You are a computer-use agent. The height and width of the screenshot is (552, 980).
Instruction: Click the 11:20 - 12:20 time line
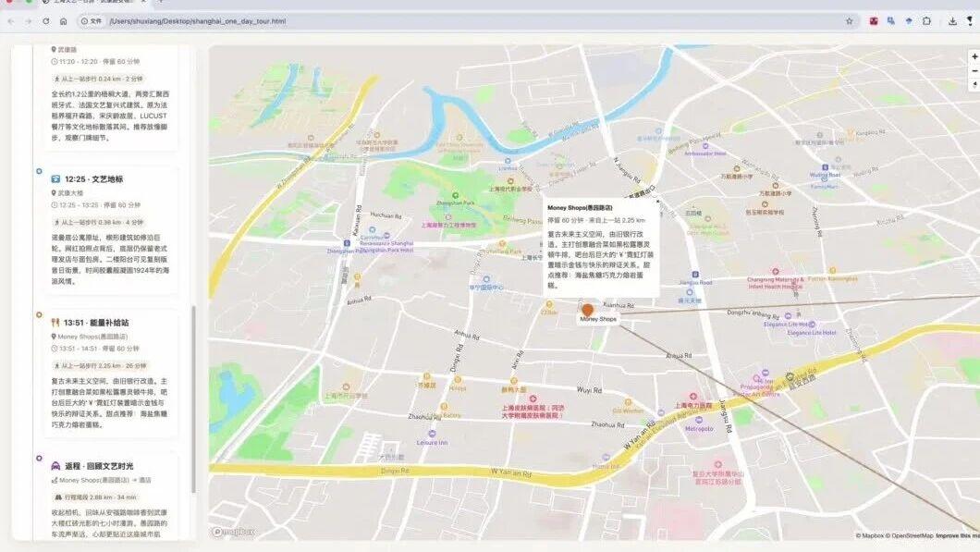coord(95,62)
